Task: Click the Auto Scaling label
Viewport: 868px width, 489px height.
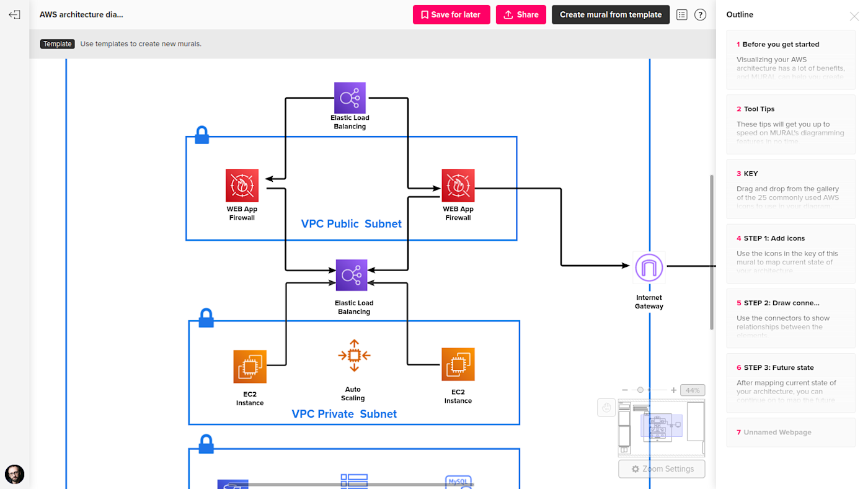Action: click(353, 394)
